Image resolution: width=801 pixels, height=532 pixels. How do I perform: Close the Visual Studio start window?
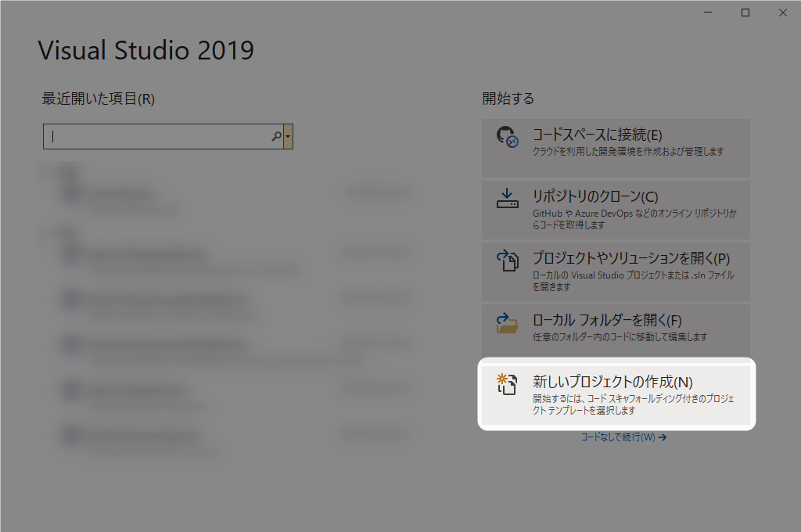[782, 13]
